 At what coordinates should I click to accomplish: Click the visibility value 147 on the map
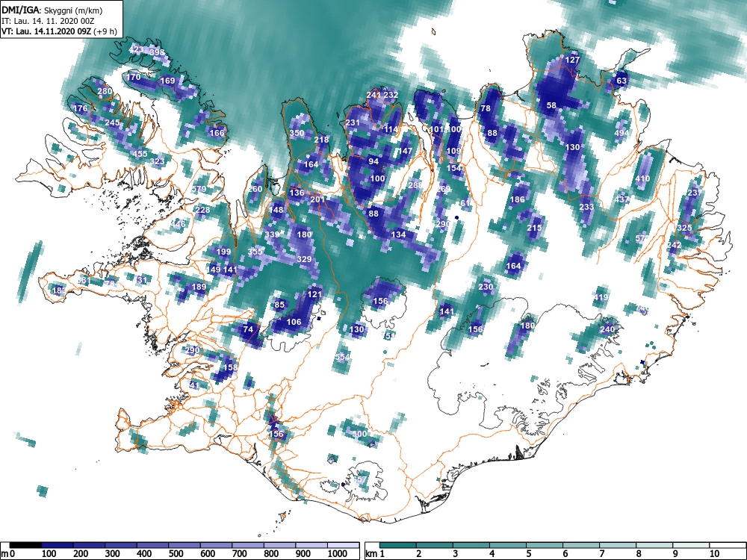click(x=405, y=151)
